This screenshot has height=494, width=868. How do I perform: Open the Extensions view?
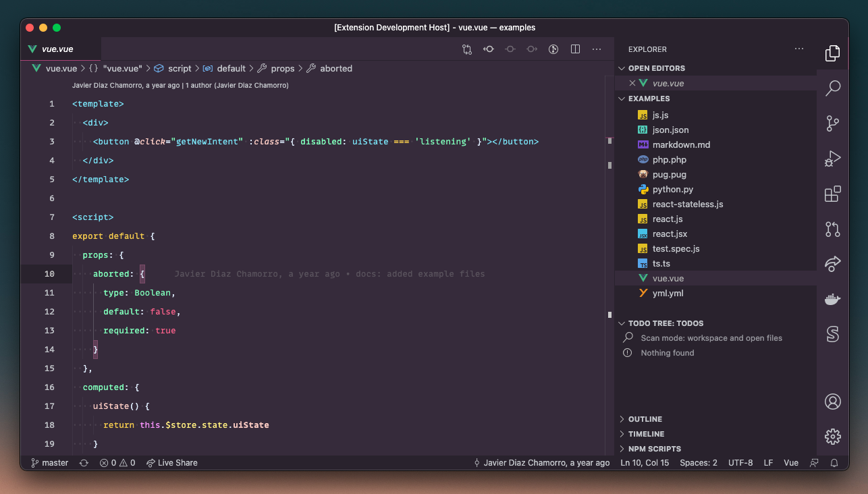point(833,194)
